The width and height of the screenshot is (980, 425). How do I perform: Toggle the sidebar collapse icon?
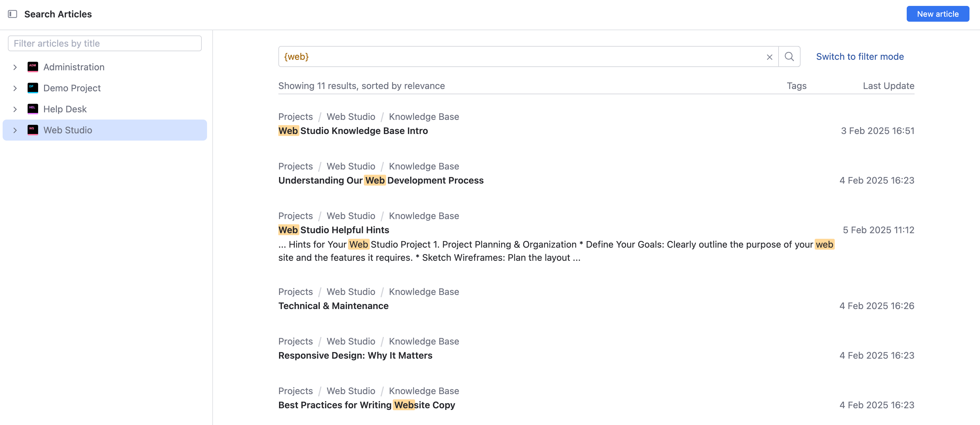(12, 14)
